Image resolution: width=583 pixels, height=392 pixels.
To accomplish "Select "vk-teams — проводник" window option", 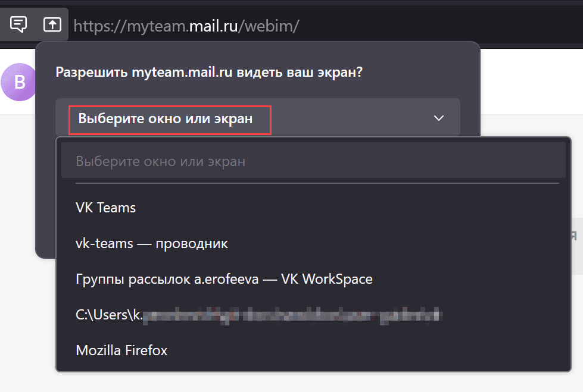I will click(x=313, y=243).
